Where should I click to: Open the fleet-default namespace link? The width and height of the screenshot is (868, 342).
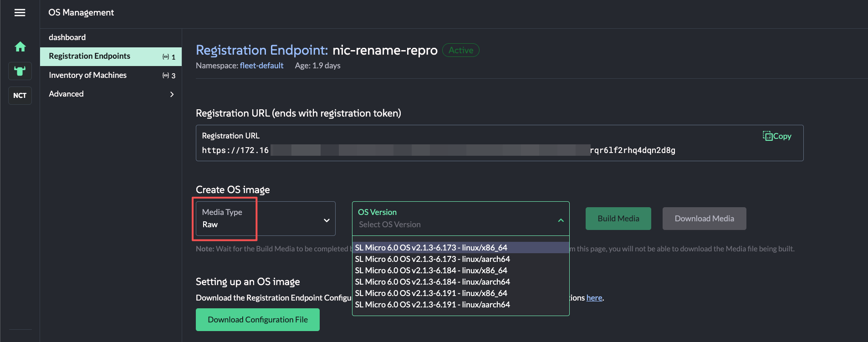pyautogui.click(x=261, y=66)
